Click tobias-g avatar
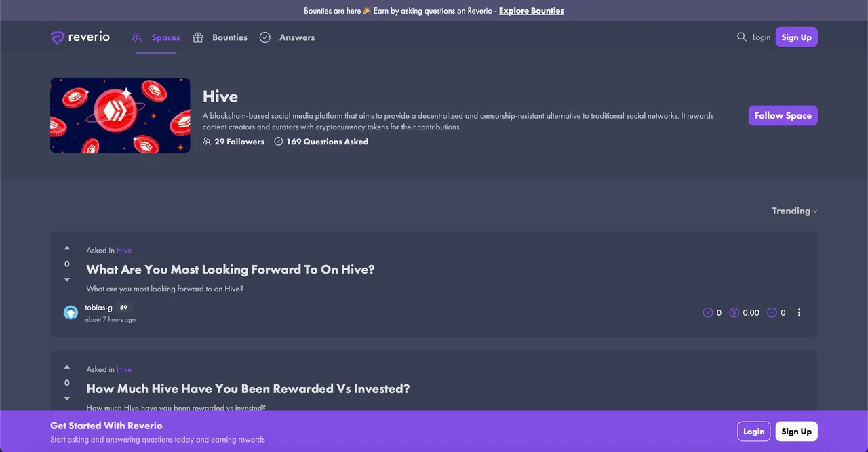This screenshot has height=452, width=868. (x=71, y=312)
